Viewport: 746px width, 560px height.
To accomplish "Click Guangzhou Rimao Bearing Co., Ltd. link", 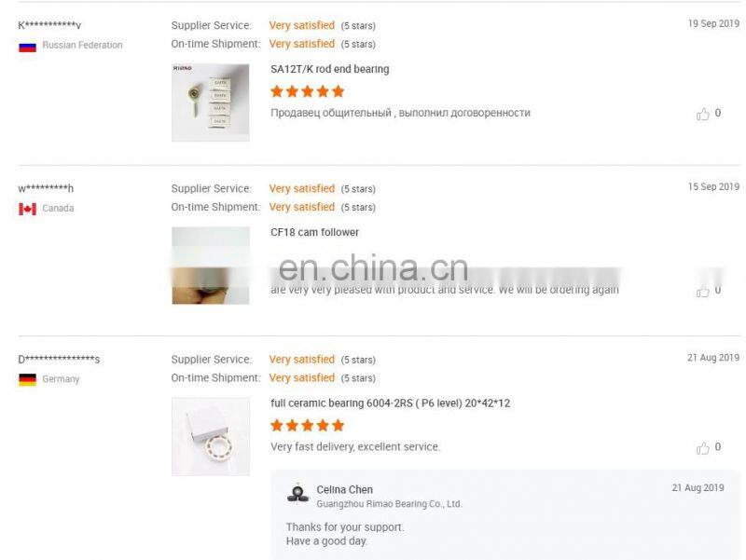I will [x=389, y=504].
